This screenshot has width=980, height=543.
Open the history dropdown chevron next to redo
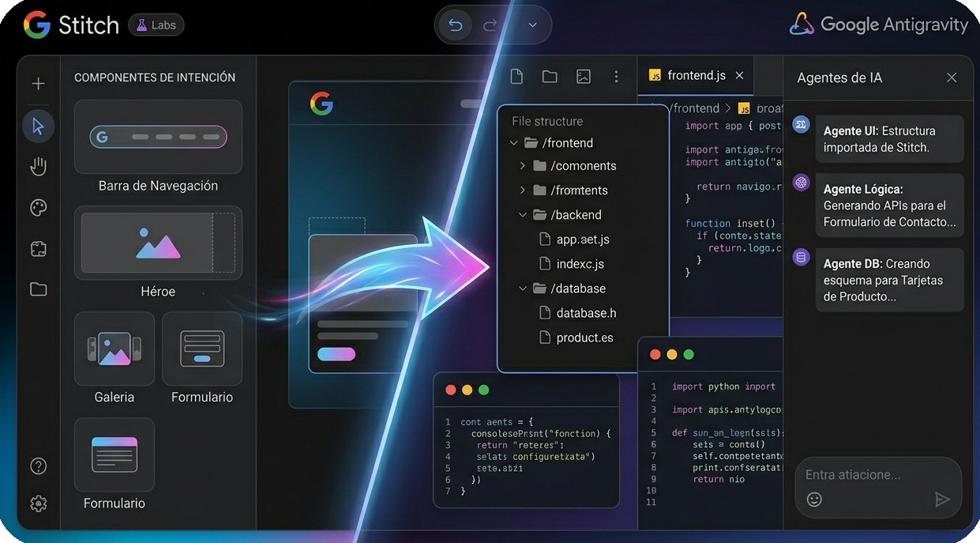coord(532,25)
